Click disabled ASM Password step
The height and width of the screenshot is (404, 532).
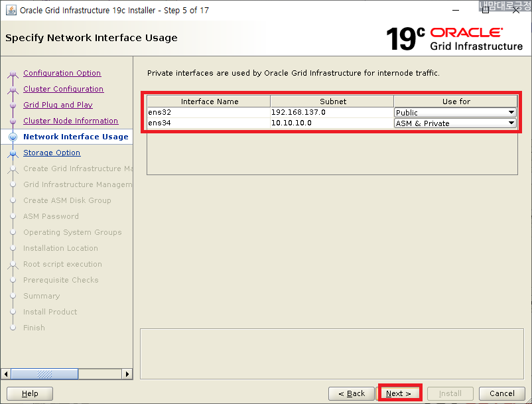point(51,216)
